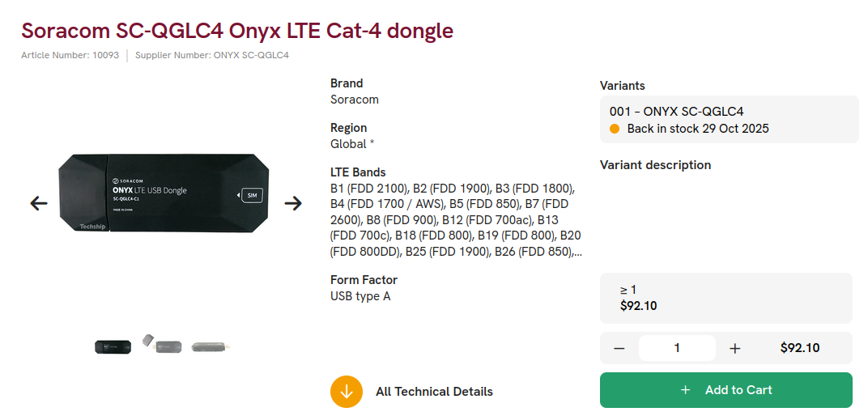Open third thumbnail showing side view

pyautogui.click(x=211, y=347)
